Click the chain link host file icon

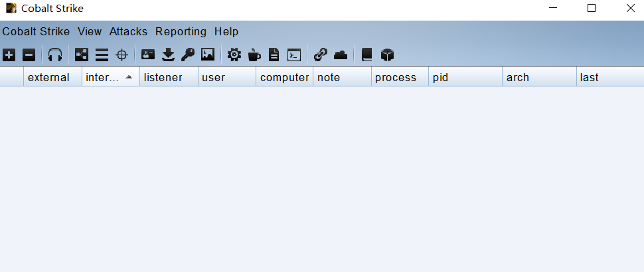click(x=321, y=55)
